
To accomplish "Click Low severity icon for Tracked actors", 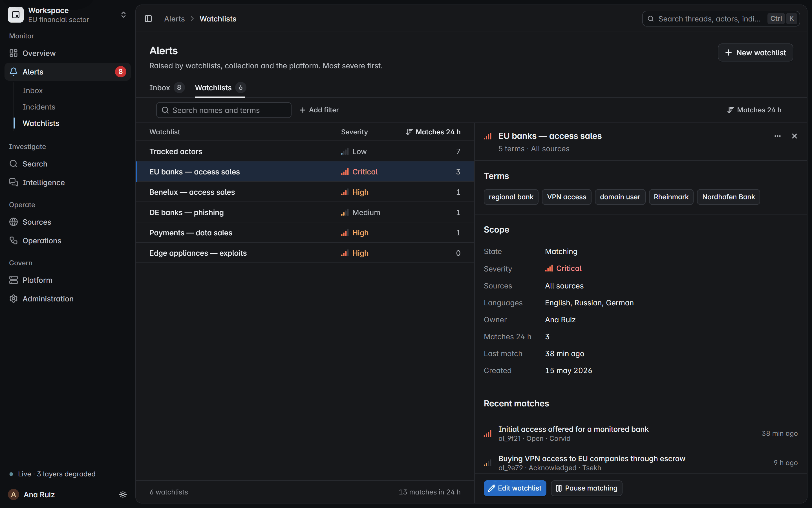I will [345, 152].
